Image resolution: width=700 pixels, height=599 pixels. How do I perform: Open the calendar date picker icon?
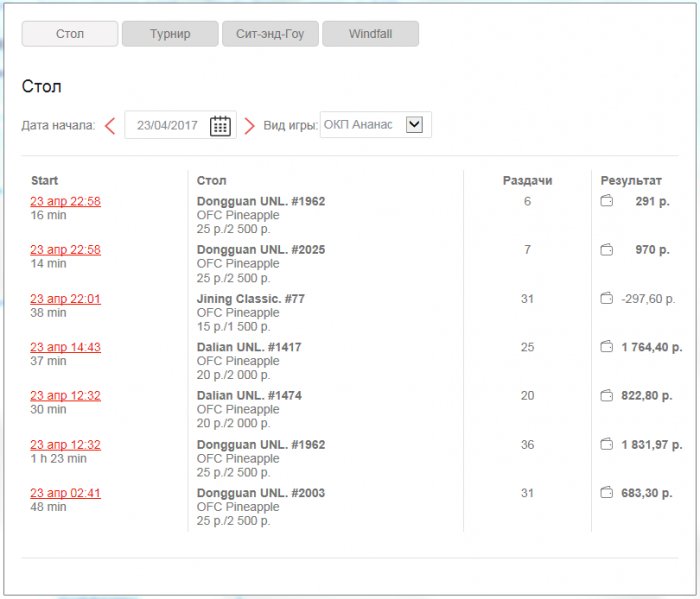(x=221, y=126)
